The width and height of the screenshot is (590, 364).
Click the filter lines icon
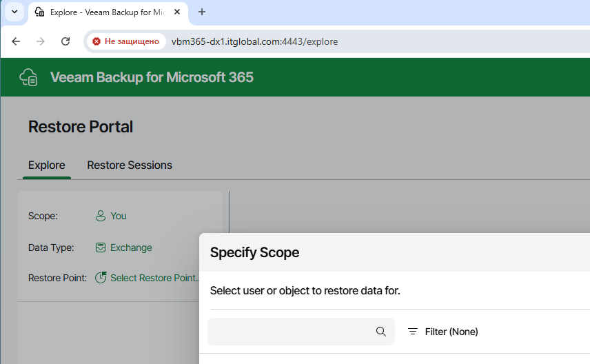coord(413,332)
